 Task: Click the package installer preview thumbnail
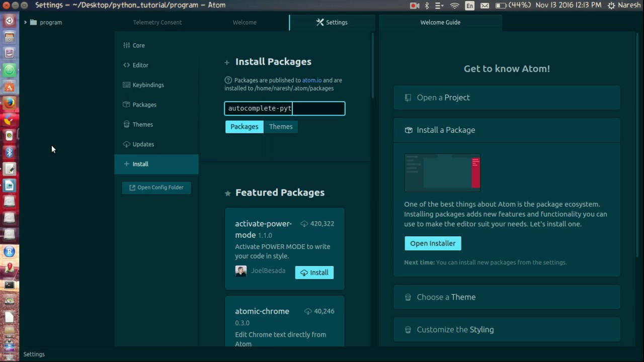(x=442, y=172)
